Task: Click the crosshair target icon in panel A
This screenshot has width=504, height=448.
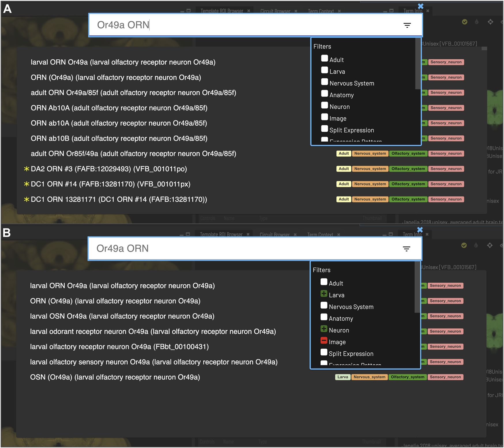Action: coord(490,22)
